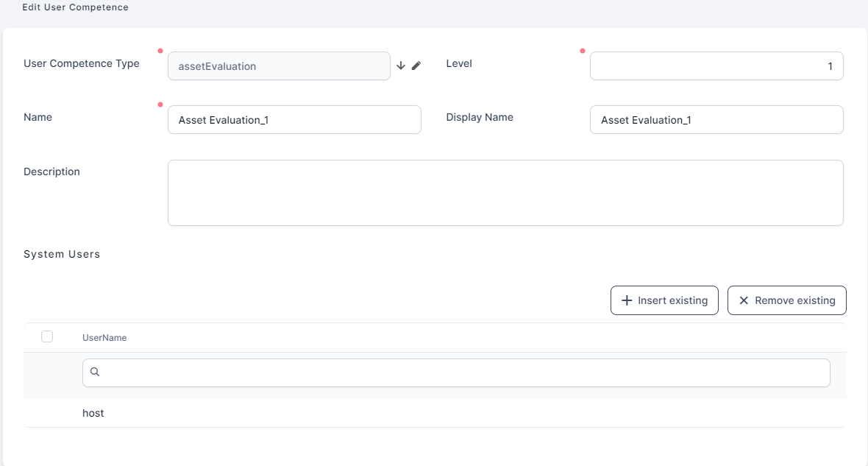Click the UserName search filter box
This screenshot has height=466, width=868.
pos(463,373)
